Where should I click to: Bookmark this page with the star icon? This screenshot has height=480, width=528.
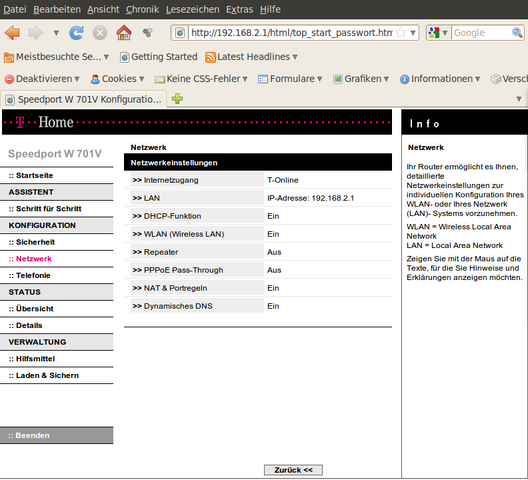coord(401,33)
